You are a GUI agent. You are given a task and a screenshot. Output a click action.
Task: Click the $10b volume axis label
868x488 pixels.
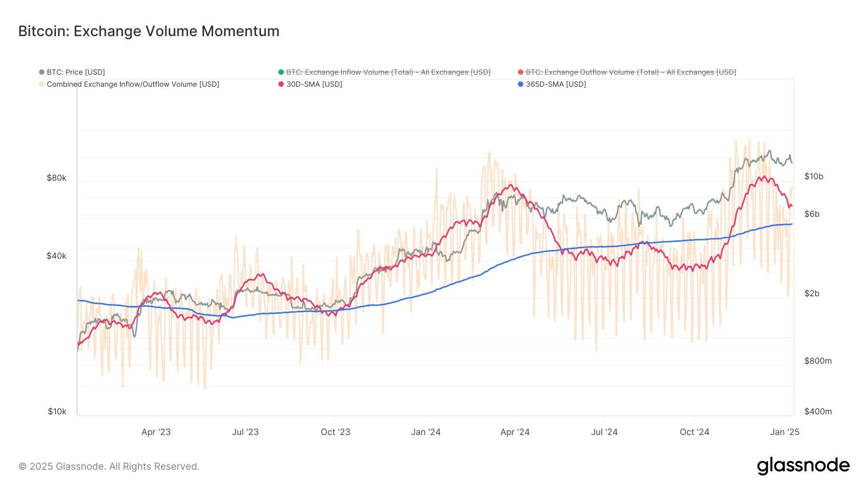(x=814, y=176)
